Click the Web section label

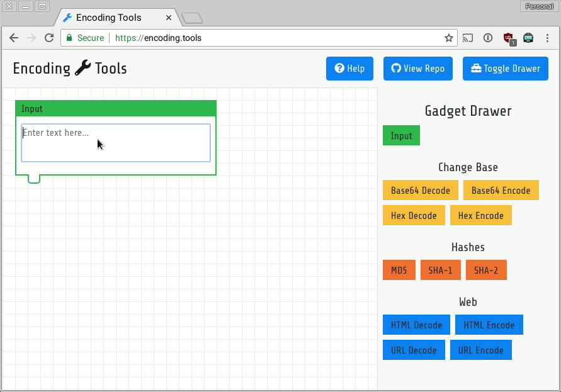coord(468,302)
